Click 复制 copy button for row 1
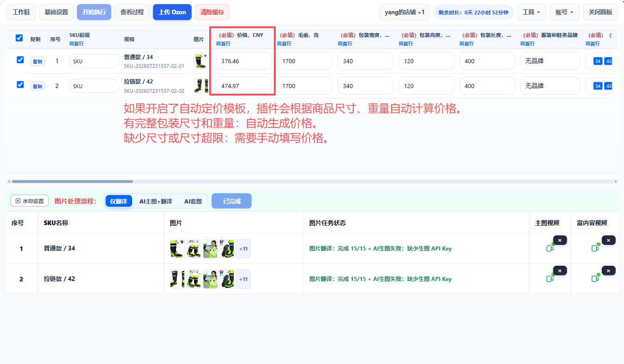 pos(37,61)
